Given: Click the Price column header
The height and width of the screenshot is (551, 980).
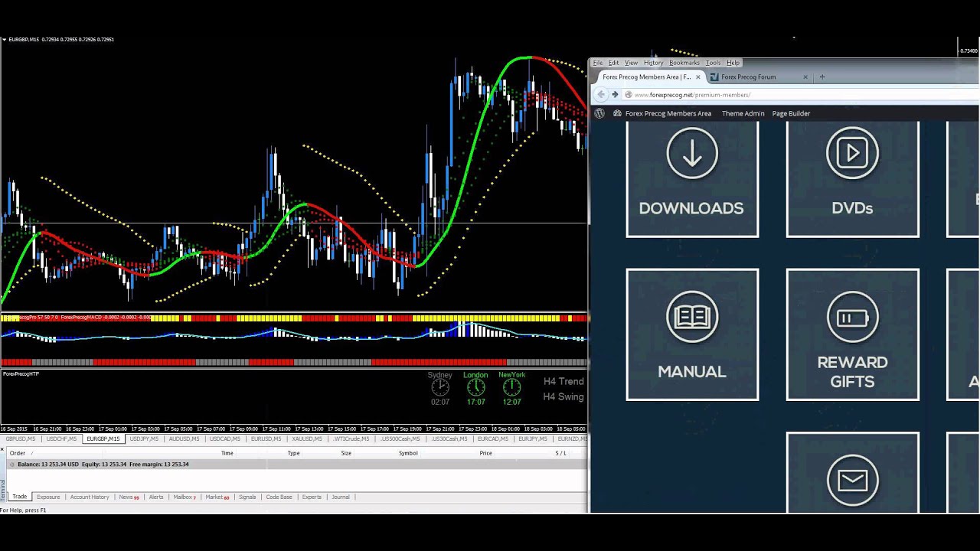Looking at the screenshot, I should coord(485,453).
